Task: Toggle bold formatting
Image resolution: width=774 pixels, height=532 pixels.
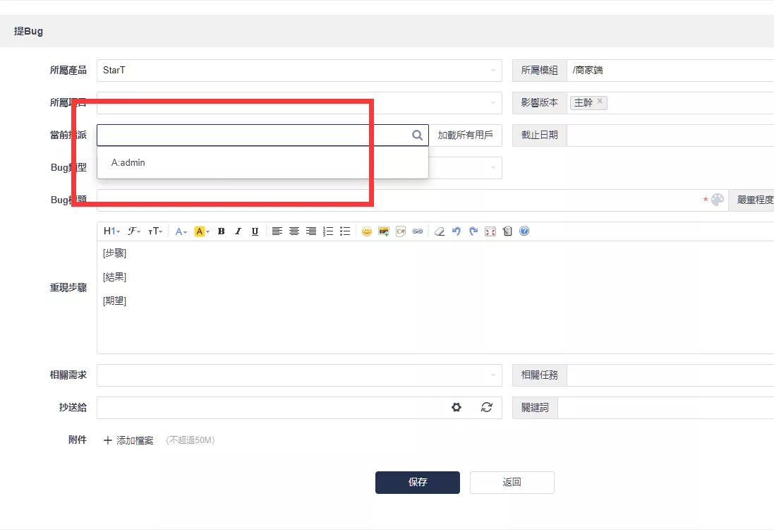Action: [x=221, y=231]
